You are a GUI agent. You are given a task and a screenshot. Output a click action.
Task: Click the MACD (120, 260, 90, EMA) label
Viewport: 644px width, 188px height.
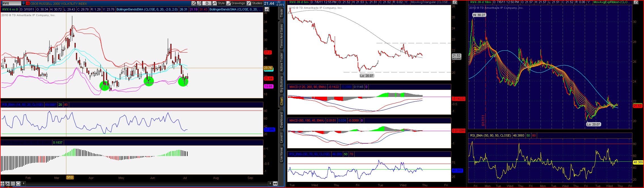(307, 87)
